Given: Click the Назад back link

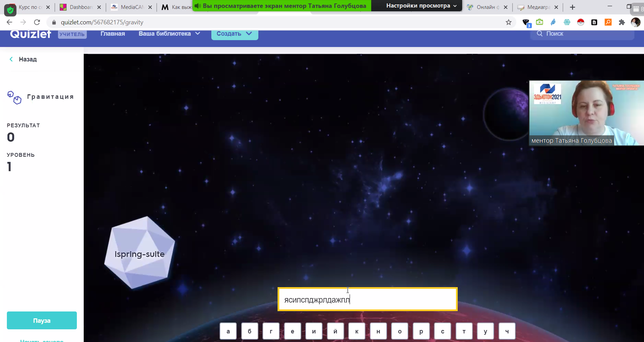Looking at the screenshot, I should [23, 59].
